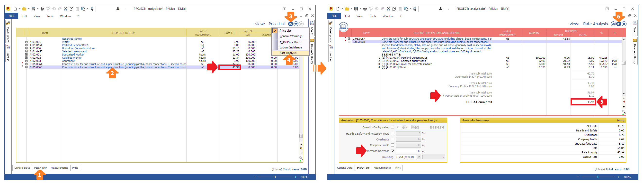The width and height of the screenshot is (644, 185).
Task: Uncheck Increase/Decrease checkbox
Action: (x=393, y=151)
